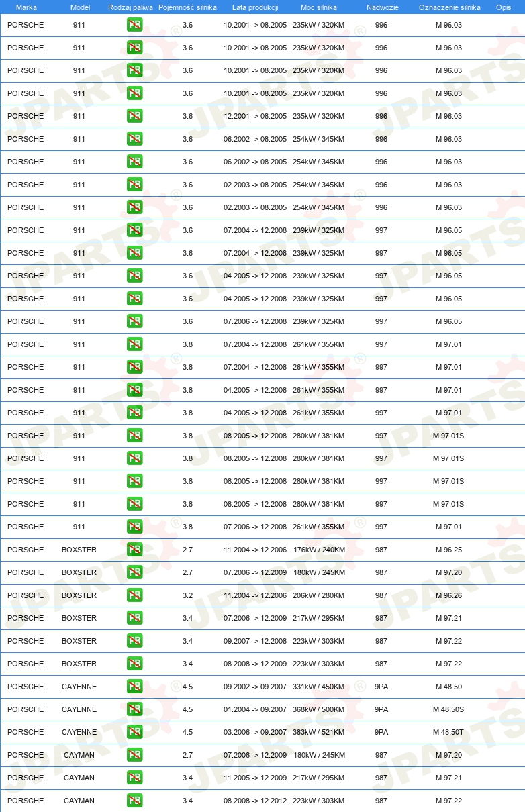Click the 206kW / 280KM power cell
Image resolution: width=525 pixels, height=812 pixels.
click(319, 595)
